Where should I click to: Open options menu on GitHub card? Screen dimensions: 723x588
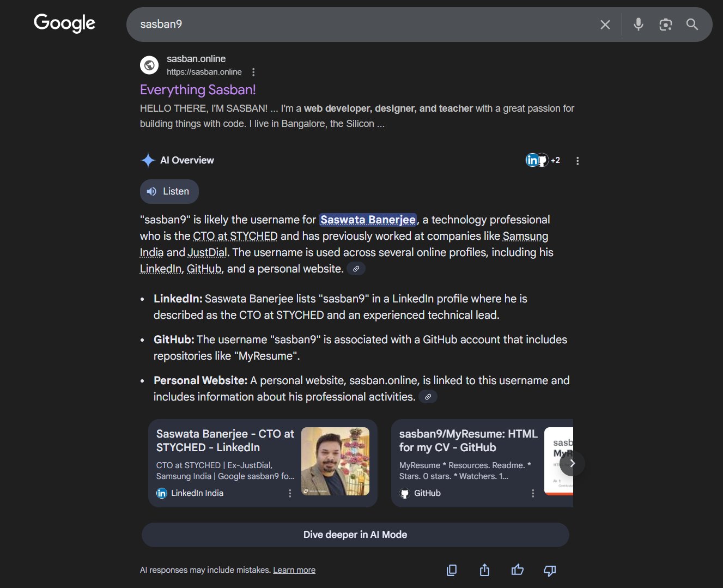pos(533,493)
